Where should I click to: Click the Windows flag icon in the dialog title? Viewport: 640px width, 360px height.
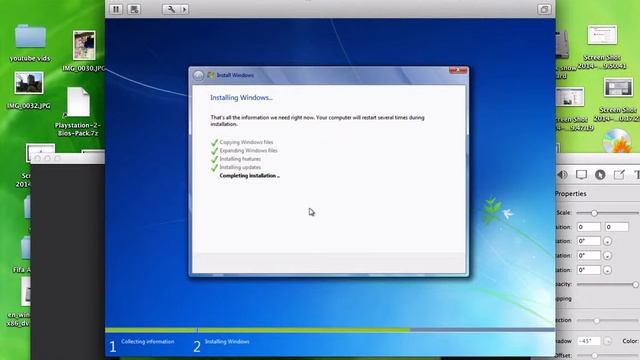pos(211,75)
